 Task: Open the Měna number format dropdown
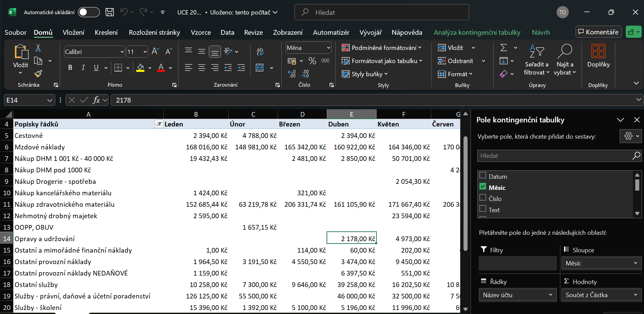pyautogui.click(x=328, y=48)
